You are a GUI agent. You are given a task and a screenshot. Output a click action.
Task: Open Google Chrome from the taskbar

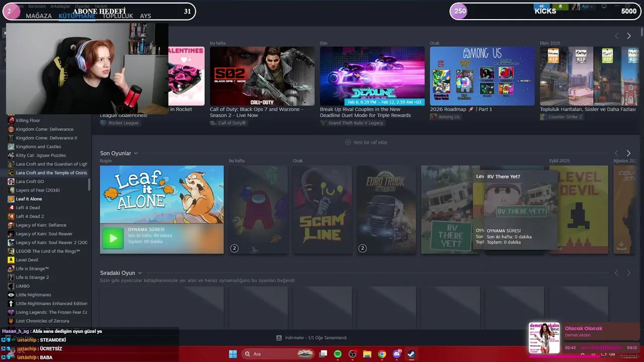[382, 354]
